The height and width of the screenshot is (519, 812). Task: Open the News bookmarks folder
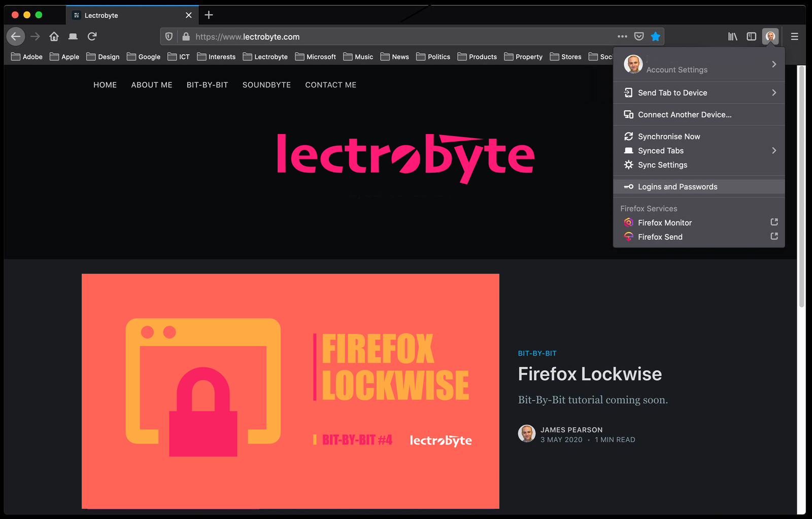coord(395,57)
